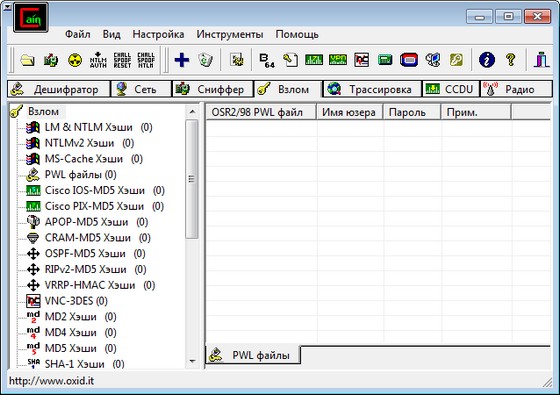Open the VNC password decoder icon
The width and height of the screenshot is (560, 395).
click(361, 60)
